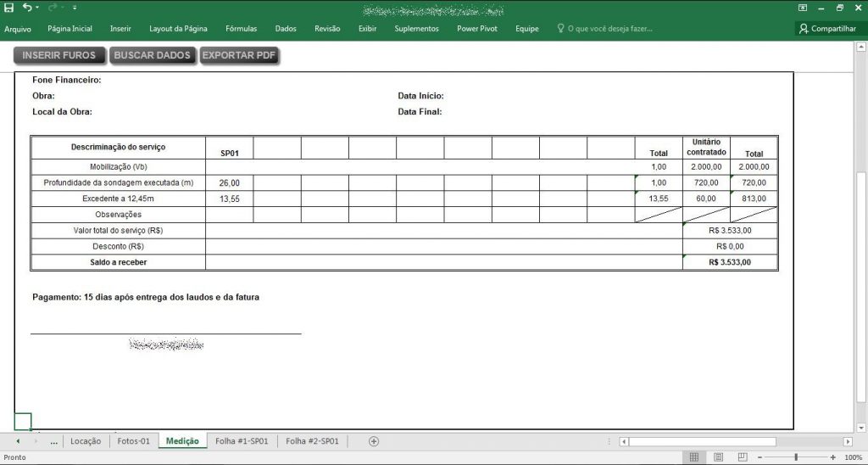The image size is (868, 465).
Task: Click the 'Observações' row label
Action: (119, 215)
